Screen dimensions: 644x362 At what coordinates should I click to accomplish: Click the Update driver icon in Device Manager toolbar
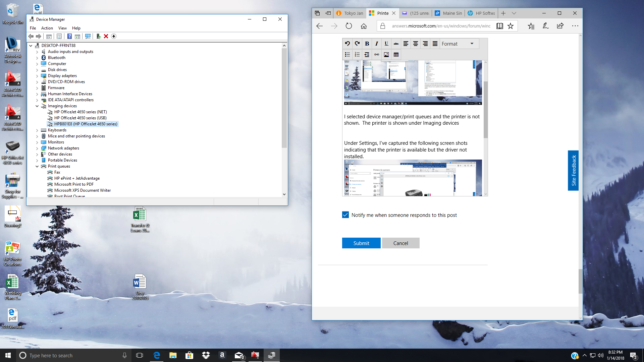(x=98, y=36)
